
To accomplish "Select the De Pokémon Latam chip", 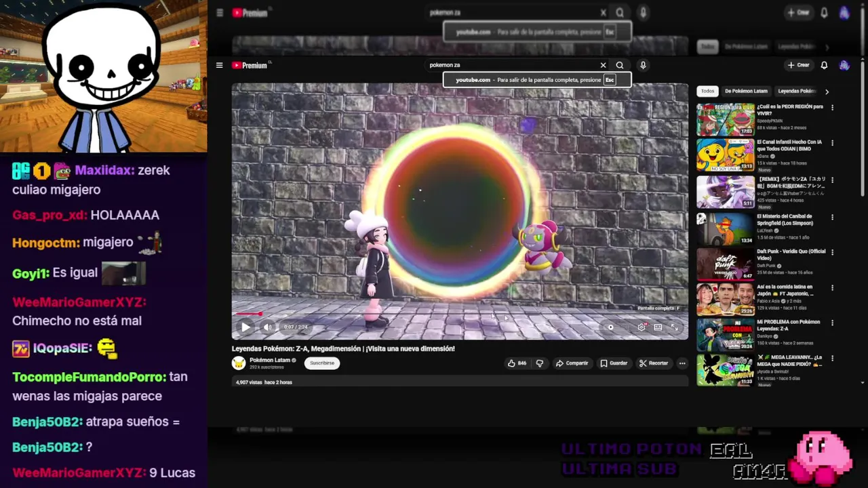I will 746,91.
